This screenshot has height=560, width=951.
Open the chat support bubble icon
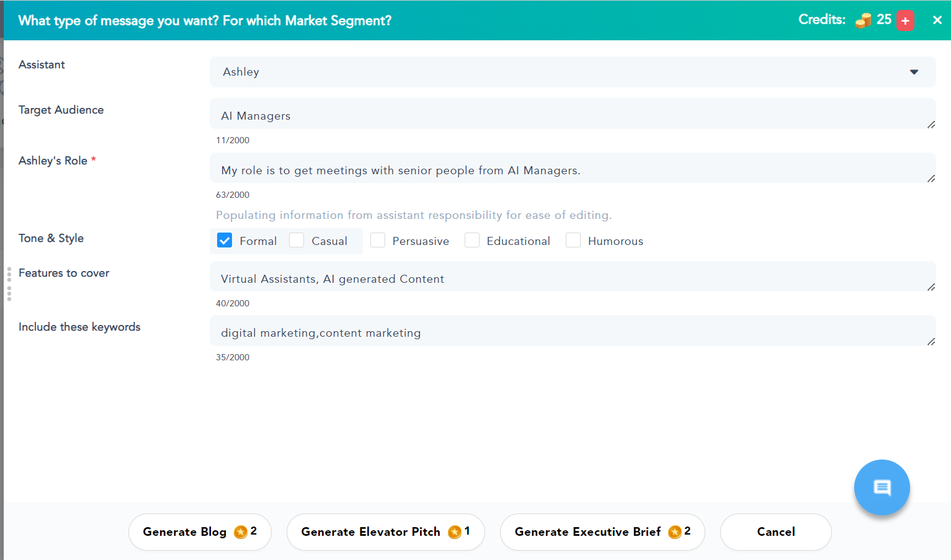point(882,487)
